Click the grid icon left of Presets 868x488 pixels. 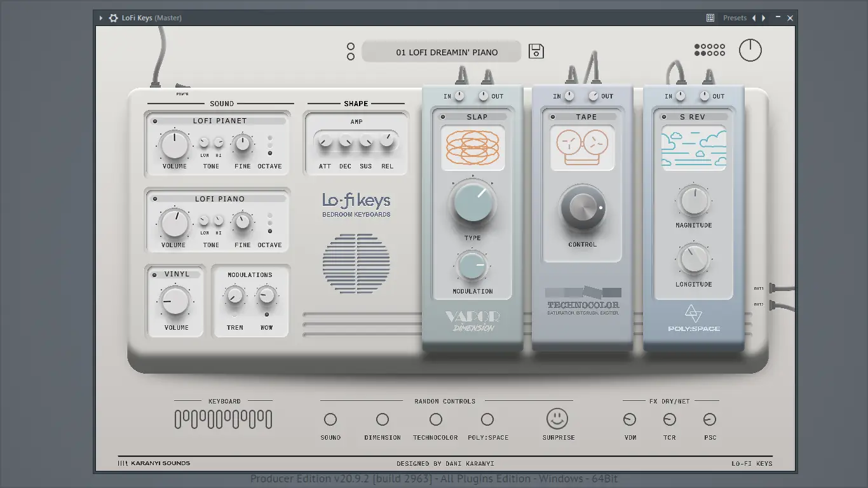710,18
